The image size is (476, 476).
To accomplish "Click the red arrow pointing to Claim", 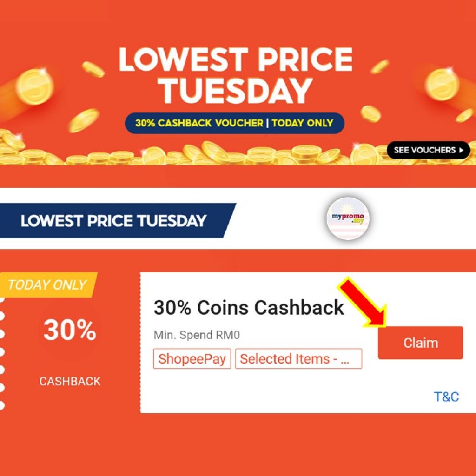I will [x=363, y=302].
